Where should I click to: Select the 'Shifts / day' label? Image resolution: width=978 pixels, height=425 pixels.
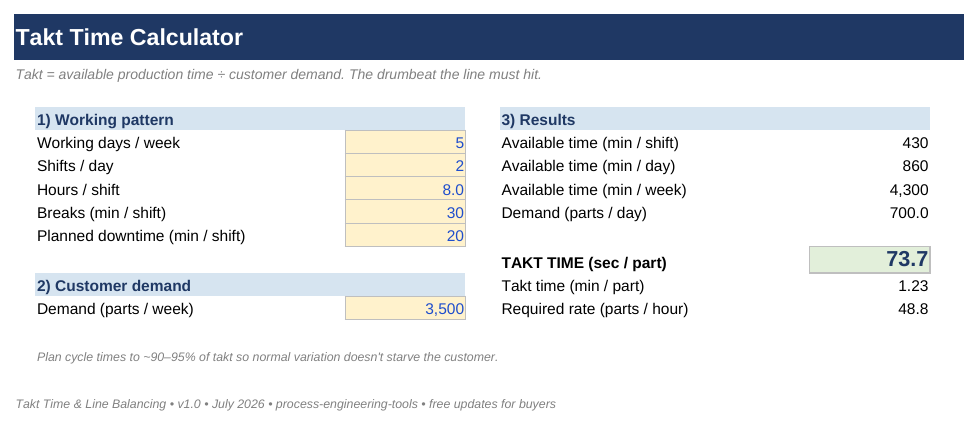click(x=75, y=166)
